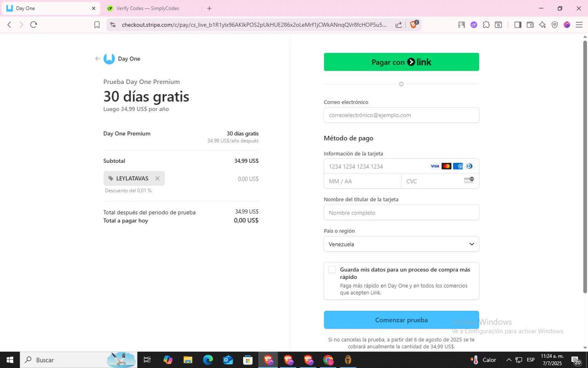Open the notifications center icon
Screen dimensions: 588x368
point(576,360)
